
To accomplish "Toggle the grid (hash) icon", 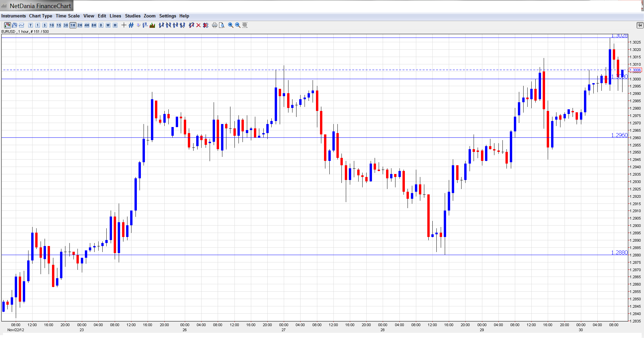I will tap(131, 25).
